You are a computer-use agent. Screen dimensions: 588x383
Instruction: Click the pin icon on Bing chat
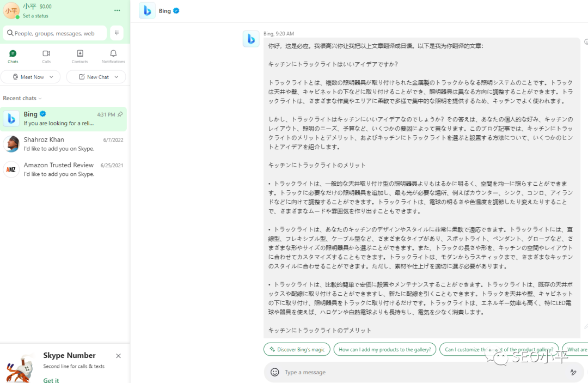coord(120,114)
